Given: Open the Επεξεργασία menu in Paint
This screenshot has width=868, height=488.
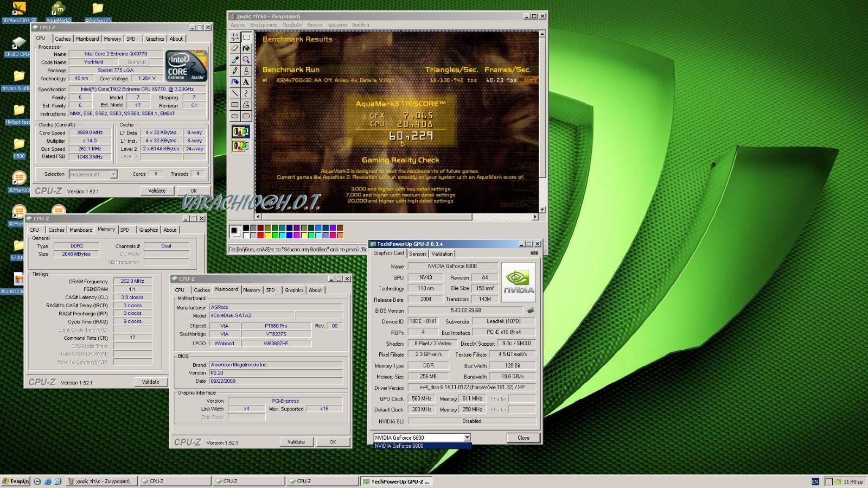Looking at the screenshot, I should coord(264,25).
